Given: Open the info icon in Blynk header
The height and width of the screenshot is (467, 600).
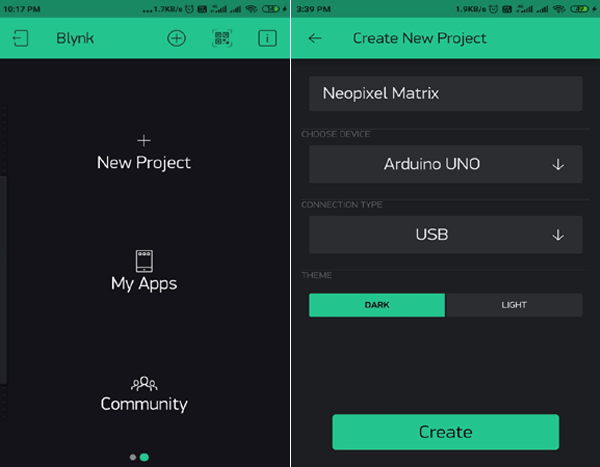Looking at the screenshot, I should point(267,38).
